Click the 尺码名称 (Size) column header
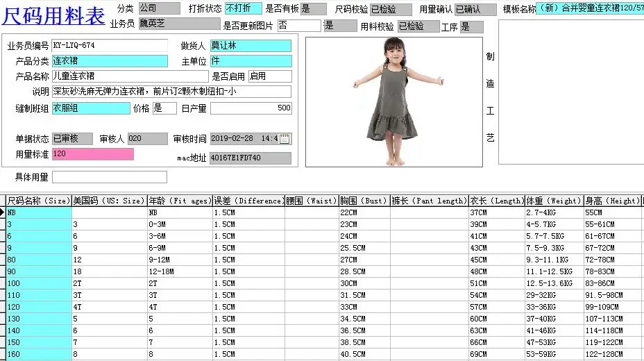Image resolution: width=644 pixels, height=361 pixels. click(x=39, y=201)
